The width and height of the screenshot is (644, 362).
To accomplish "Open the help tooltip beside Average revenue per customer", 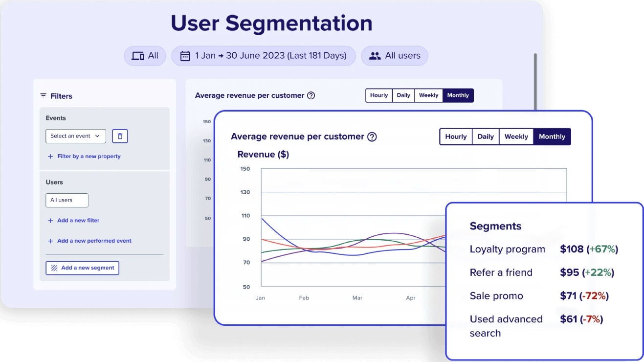I will click(x=372, y=136).
